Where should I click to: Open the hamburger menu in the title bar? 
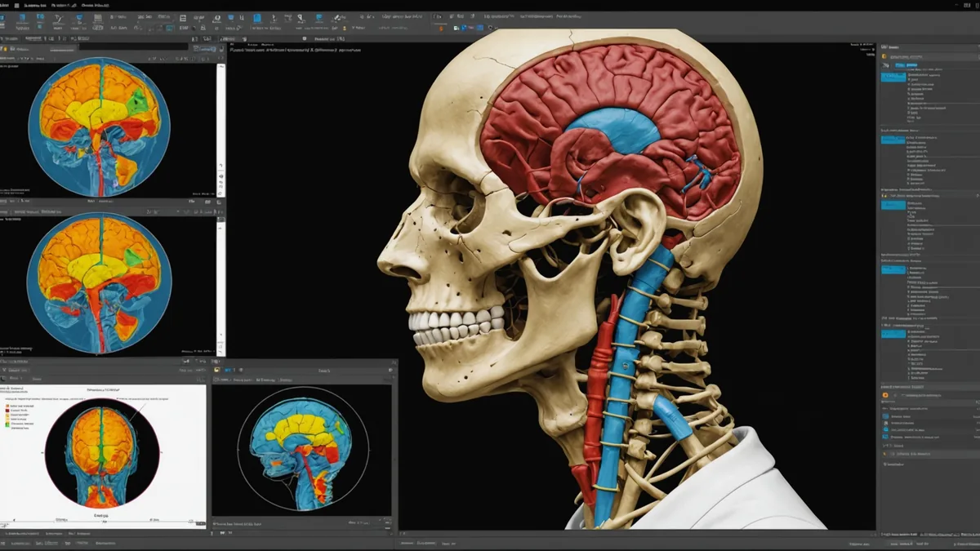click(16, 5)
